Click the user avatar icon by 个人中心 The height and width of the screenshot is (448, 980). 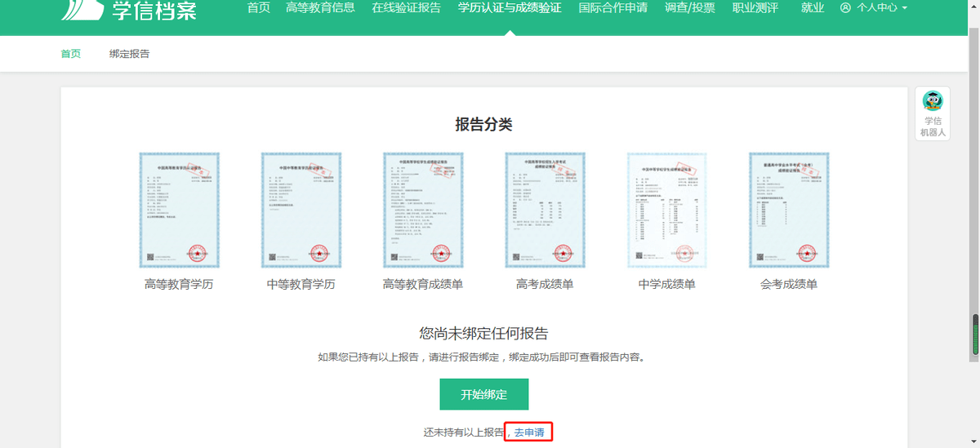(845, 8)
